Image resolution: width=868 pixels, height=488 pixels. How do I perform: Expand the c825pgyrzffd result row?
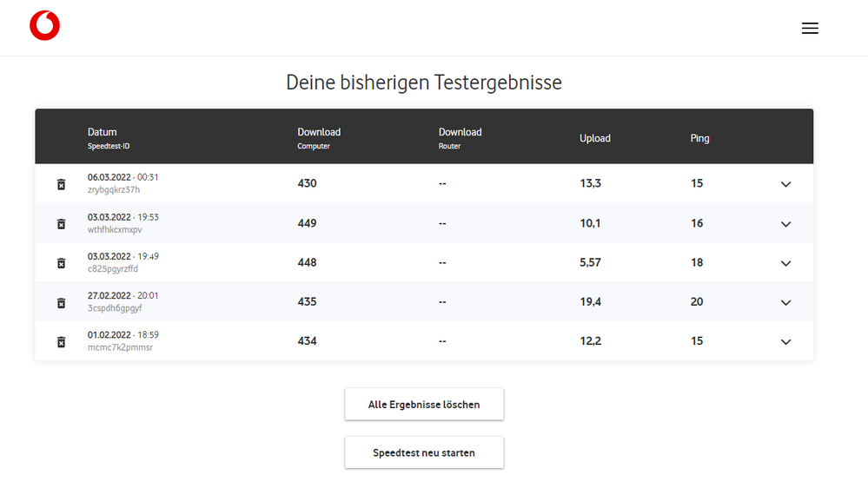pos(785,263)
